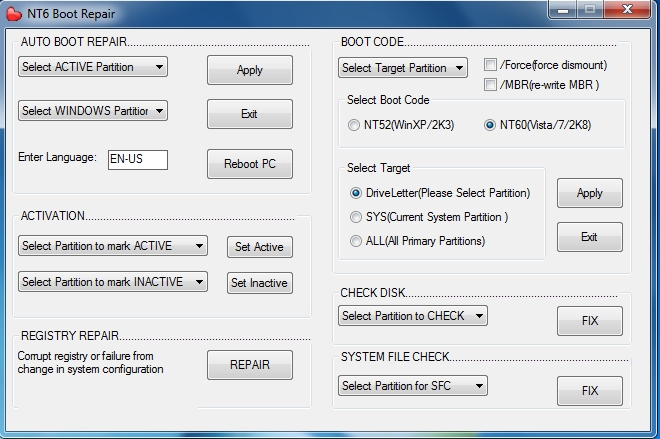Click the REGISTRY REPAIR heading text
Viewport: 660px width, 439px height.
(70, 335)
